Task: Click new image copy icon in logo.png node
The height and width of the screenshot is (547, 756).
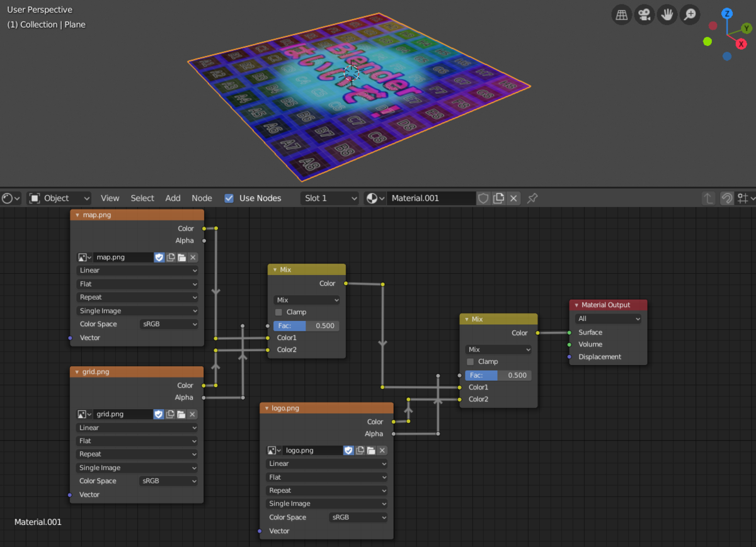Action: [360, 451]
